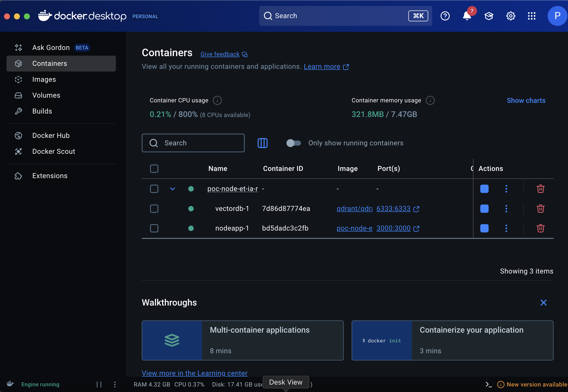The width and height of the screenshot is (568, 392).
Task: Collapse the poc-node-et-ia-r compose group
Action: [x=173, y=189]
